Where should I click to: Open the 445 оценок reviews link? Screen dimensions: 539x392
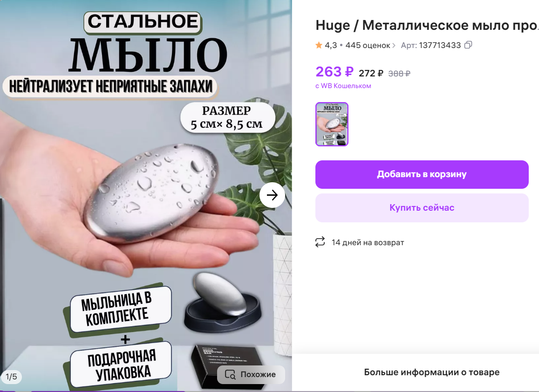click(x=368, y=45)
